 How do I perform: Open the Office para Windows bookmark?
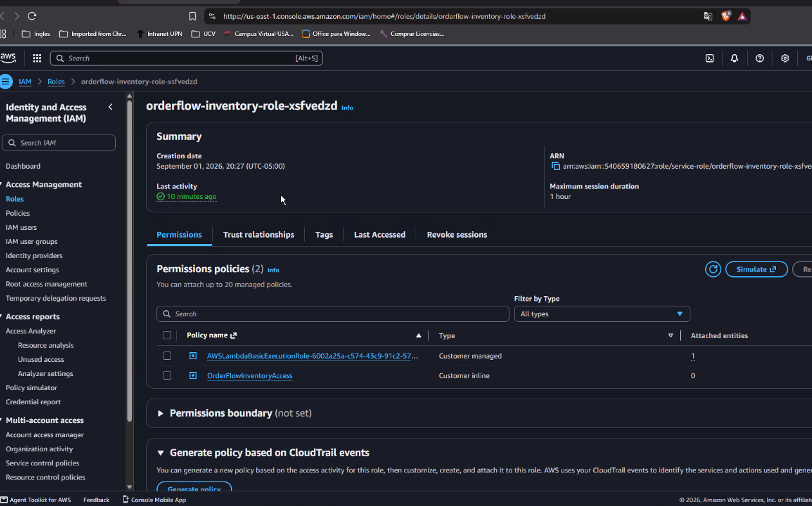[336, 33]
